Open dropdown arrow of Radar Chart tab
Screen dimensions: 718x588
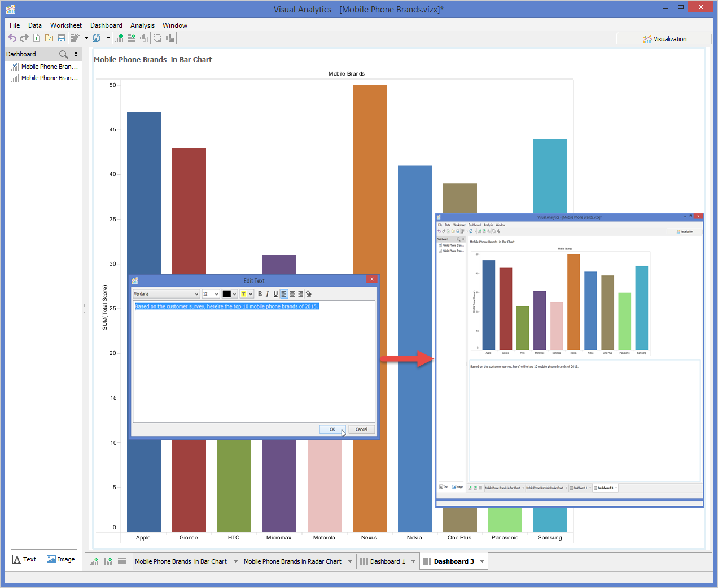350,561
